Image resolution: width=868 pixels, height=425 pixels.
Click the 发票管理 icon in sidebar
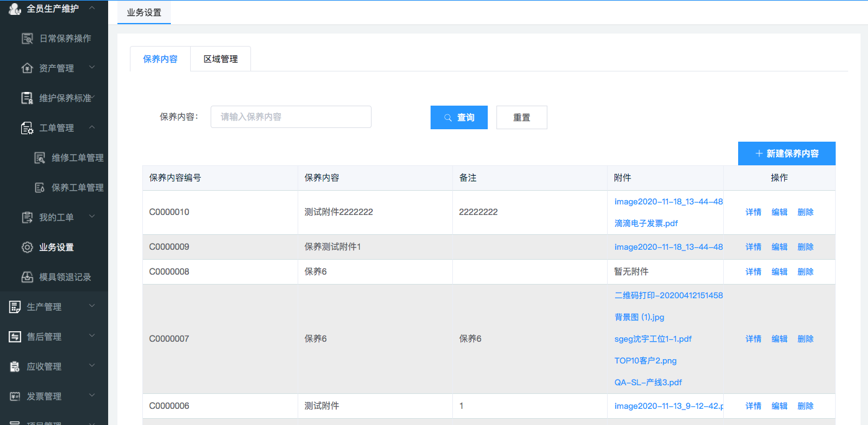pos(15,396)
